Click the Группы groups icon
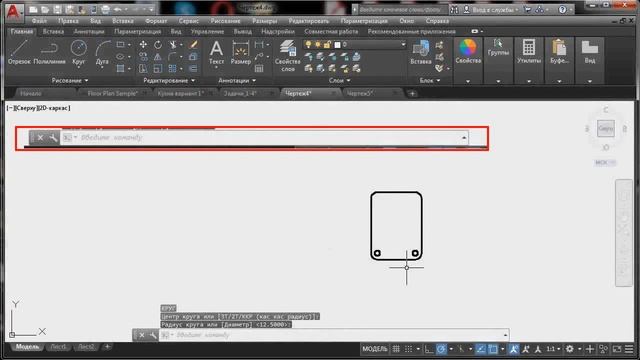The height and width of the screenshot is (360, 640). coord(498,47)
